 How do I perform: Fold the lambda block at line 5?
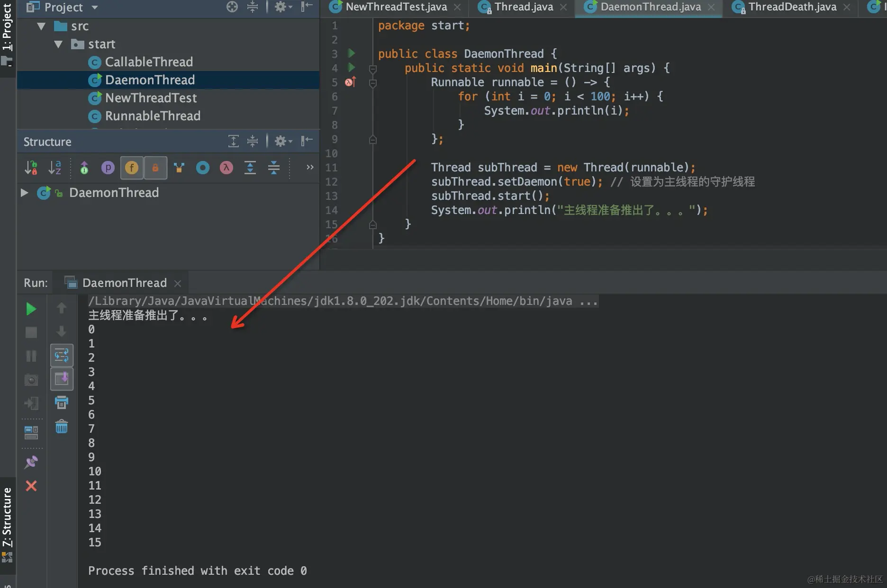(373, 83)
